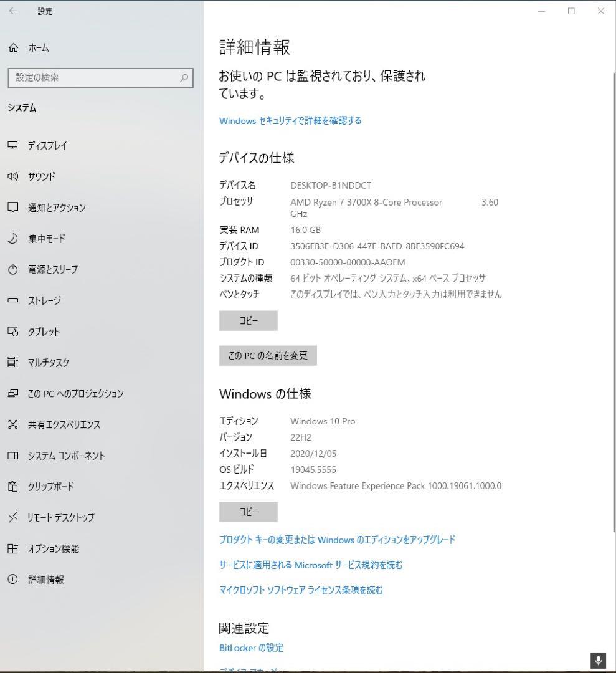
Task: Open システム コンポーネント from the sidebar
Action: click(13, 456)
